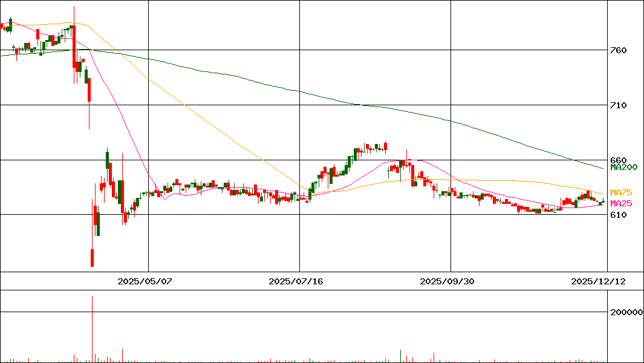This screenshot has width=644, height=363.
Task: Click the last red candle at the August peak
Action: click(x=385, y=146)
